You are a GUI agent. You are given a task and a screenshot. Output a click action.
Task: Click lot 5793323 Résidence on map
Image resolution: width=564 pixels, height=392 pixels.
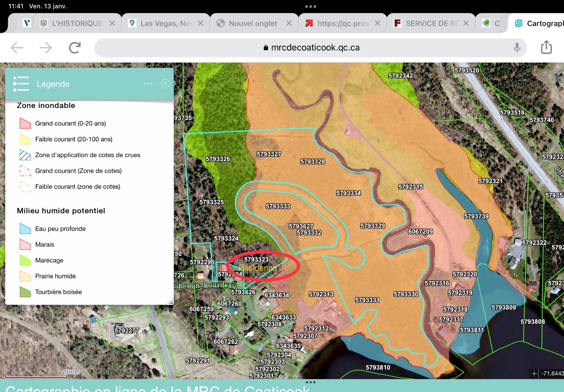click(x=256, y=264)
